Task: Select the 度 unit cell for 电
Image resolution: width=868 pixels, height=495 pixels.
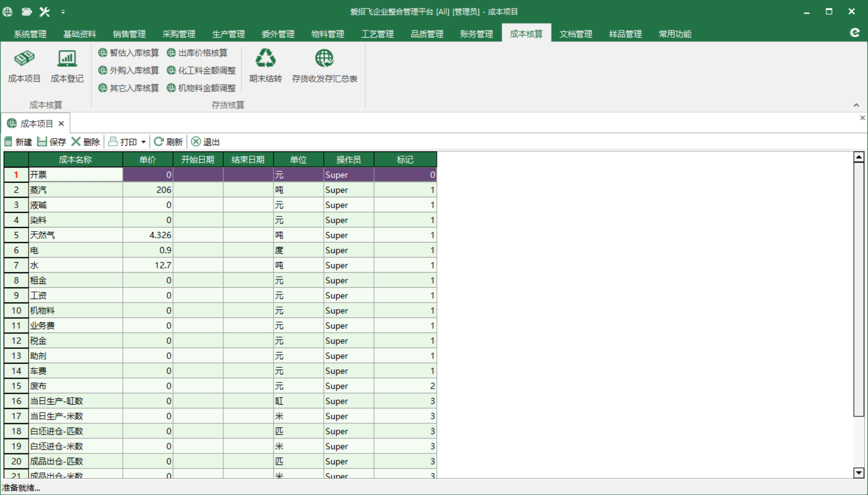Action: pyautogui.click(x=299, y=250)
